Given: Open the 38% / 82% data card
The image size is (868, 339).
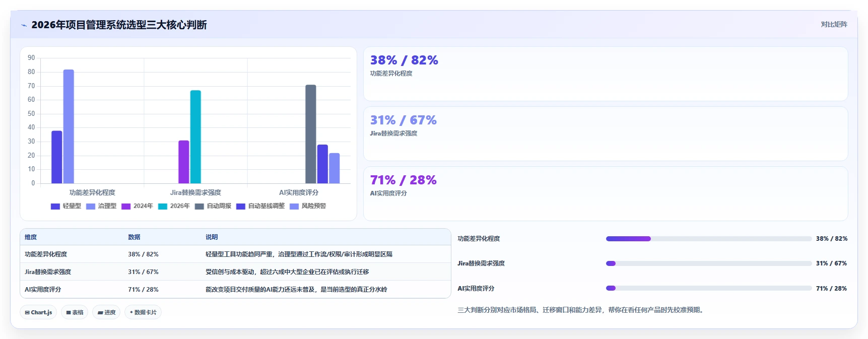Looking at the screenshot, I should 606,74.
